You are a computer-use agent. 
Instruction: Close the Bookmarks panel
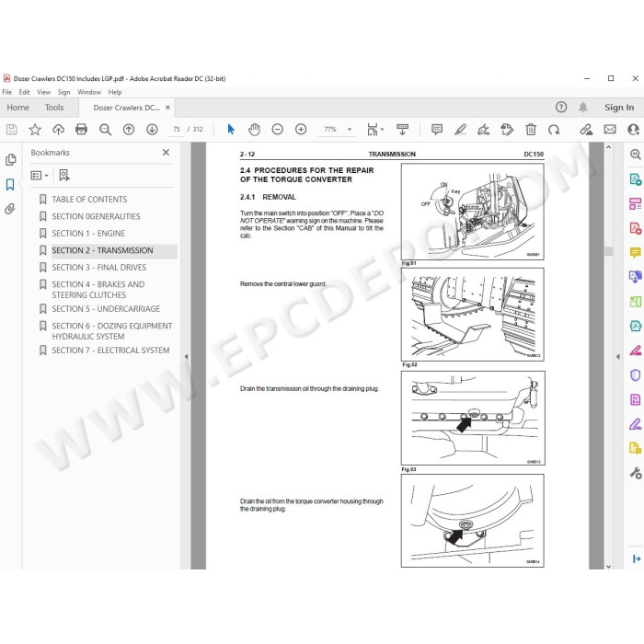pyautogui.click(x=166, y=153)
